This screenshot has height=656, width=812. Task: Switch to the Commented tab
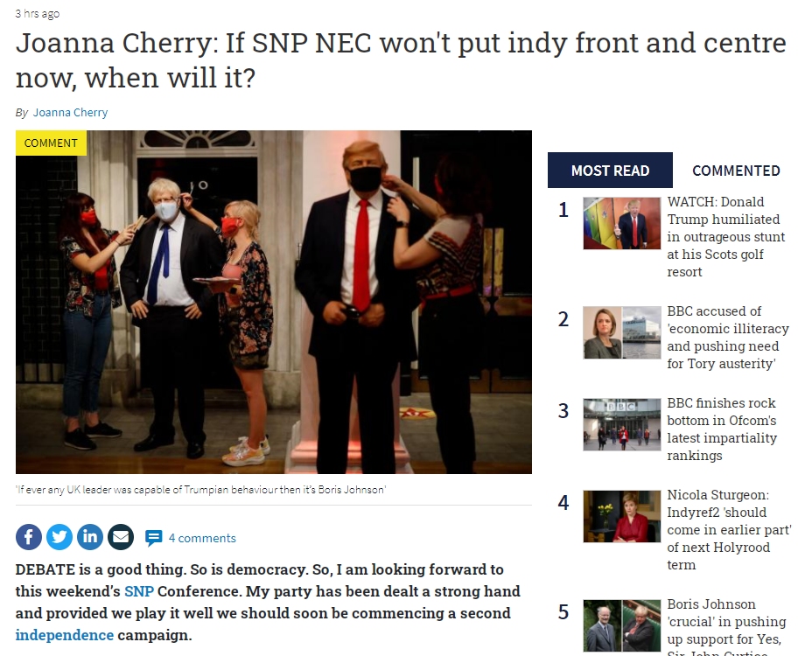click(x=736, y=171)
